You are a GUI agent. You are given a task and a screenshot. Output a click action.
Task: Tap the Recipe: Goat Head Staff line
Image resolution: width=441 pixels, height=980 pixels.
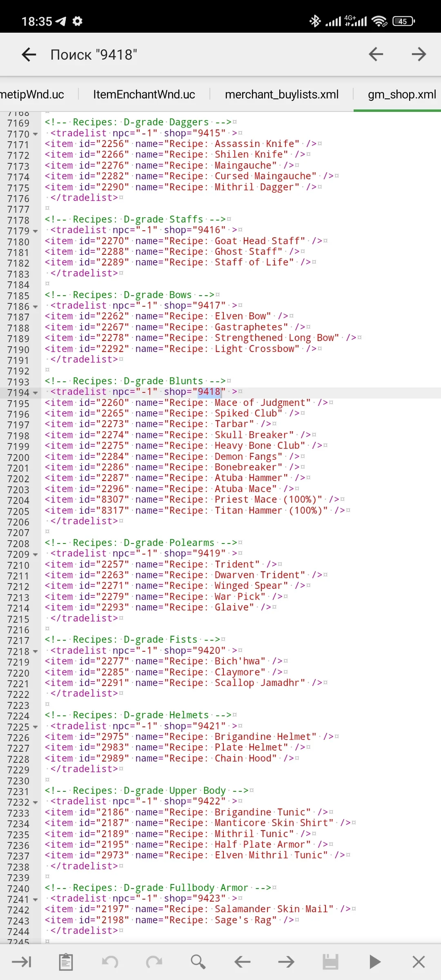[x=186, y=241]
